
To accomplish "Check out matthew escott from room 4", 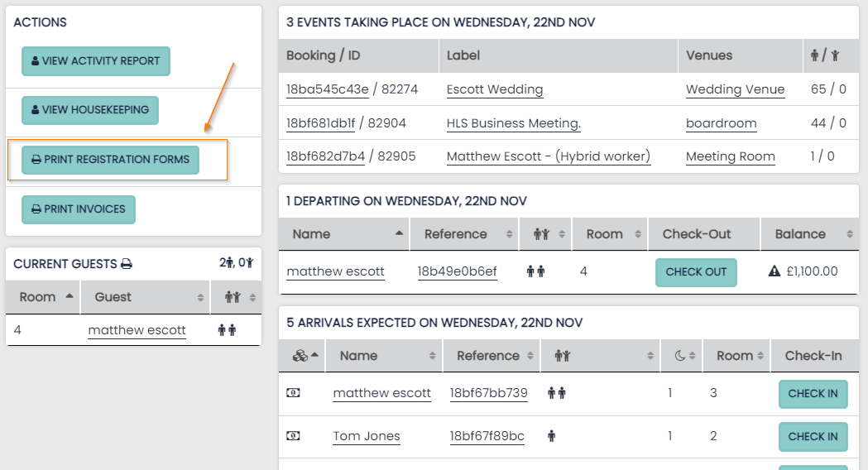I will coord(695,272).
